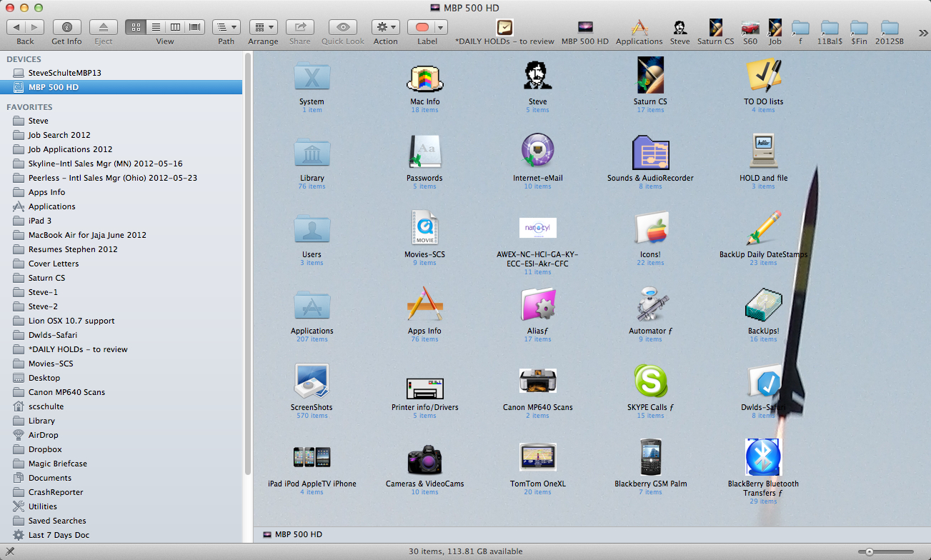
Task: Click the Quick Look eye button
Action: [x=343, y=27]
